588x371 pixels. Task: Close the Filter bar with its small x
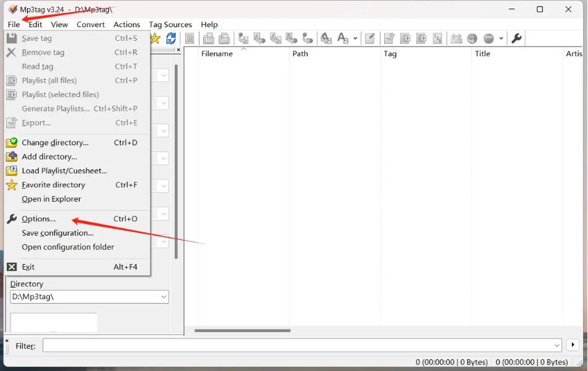[7, 341]
